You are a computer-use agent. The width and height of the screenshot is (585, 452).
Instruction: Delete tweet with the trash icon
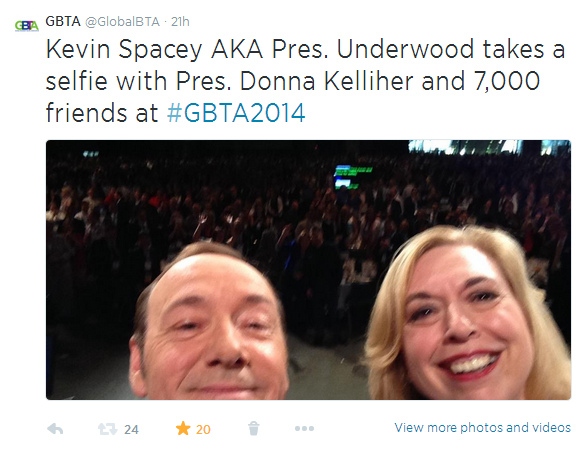coord(254,429)
